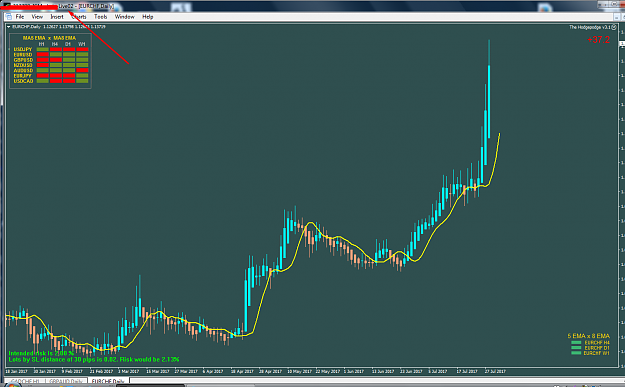This screenshot has width=625, height=387.
Task: Click the red AUDUSD W1 signal cell
Action: coord(82,71)
